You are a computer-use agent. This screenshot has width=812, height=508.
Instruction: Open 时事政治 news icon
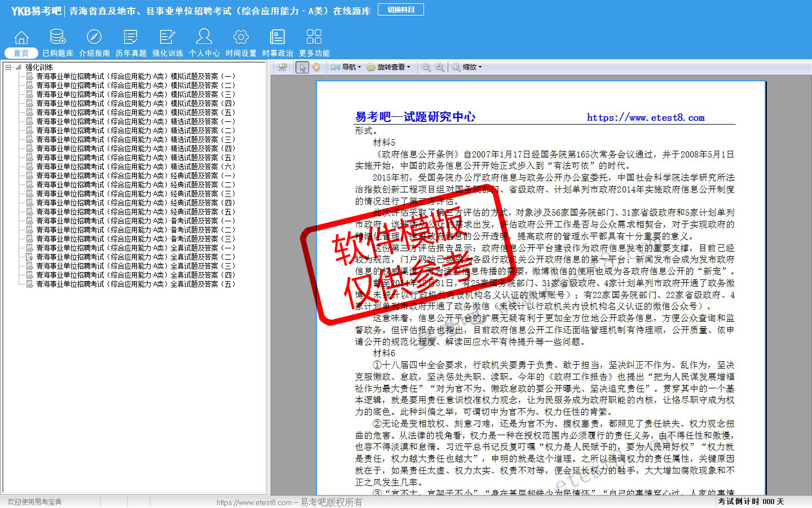(x=277, y=38)
